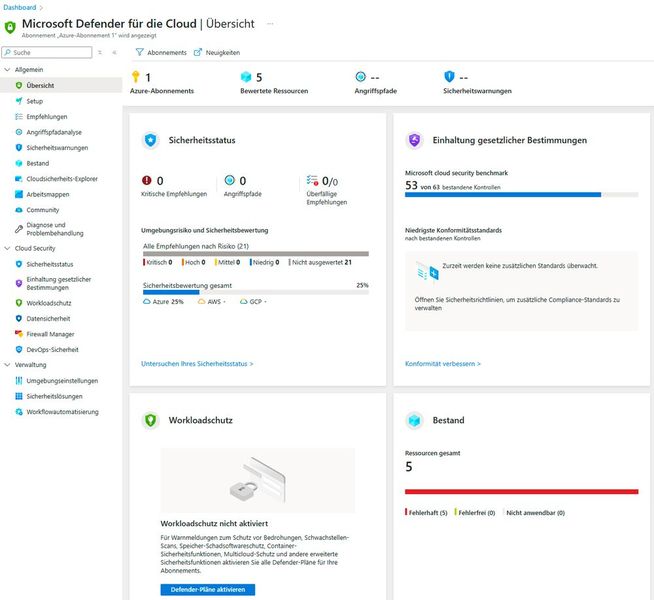654x600 pixels.
Task: Click the Angriffspfade icon in top summary
Action: [361, 77]
